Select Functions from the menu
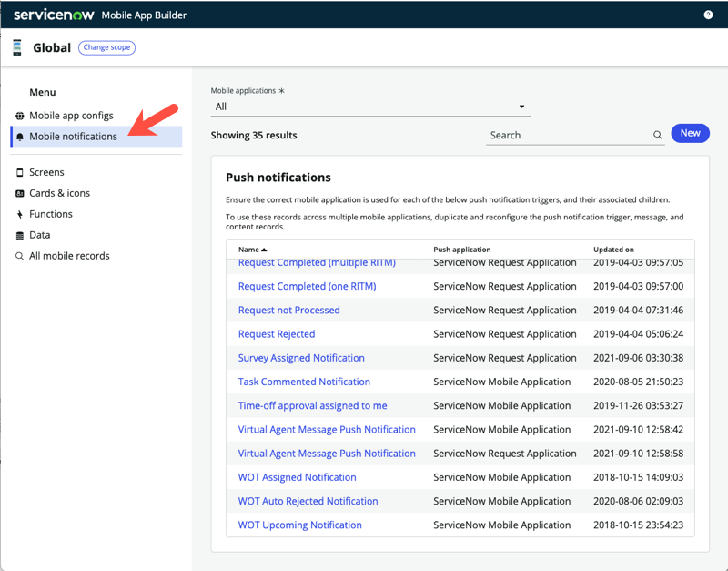This screenshot has height=571, width=728. [x=51, y=214]
